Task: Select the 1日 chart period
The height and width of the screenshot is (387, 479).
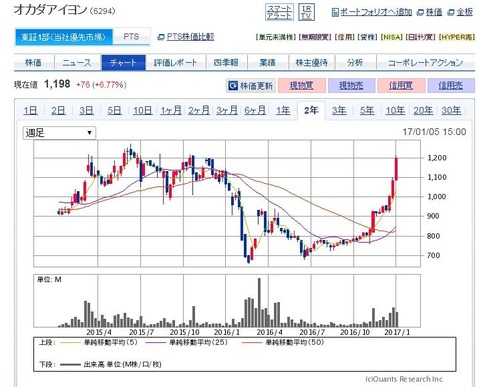Action: pos(30,110)
